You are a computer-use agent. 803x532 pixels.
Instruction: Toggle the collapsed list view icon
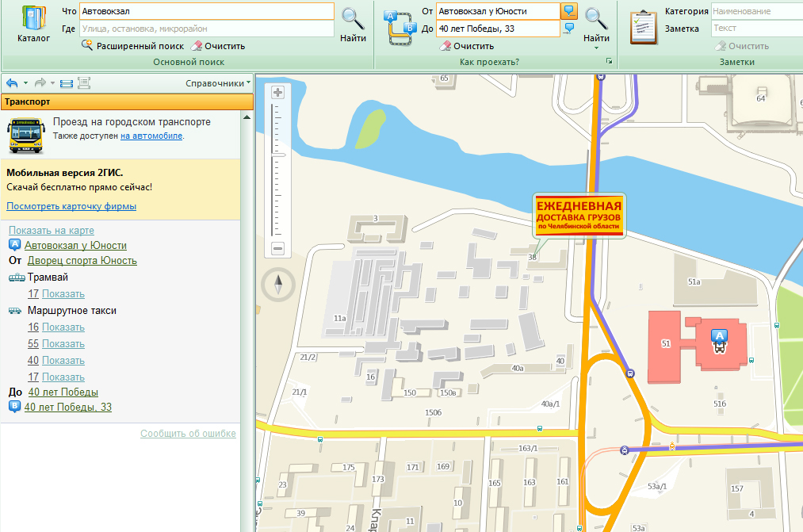(x=66, y=82)
